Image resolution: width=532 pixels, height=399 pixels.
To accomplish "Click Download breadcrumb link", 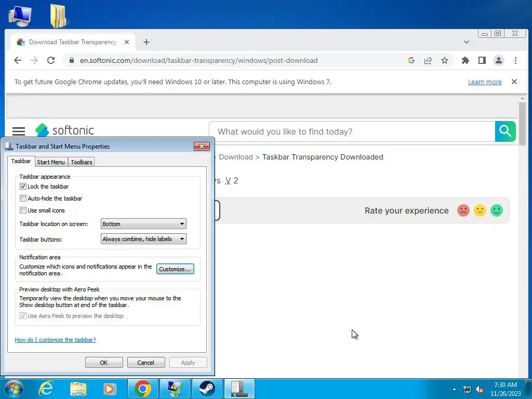I will click(x=236, y=157).
